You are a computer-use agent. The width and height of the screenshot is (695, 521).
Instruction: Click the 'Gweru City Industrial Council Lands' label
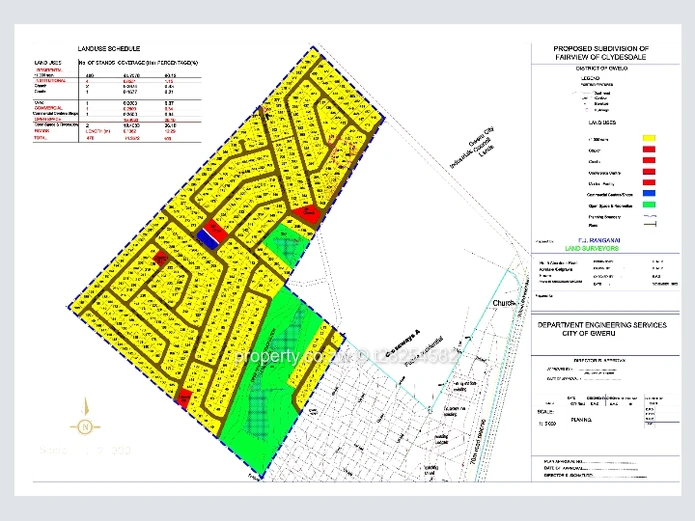(x=473, y=148)
